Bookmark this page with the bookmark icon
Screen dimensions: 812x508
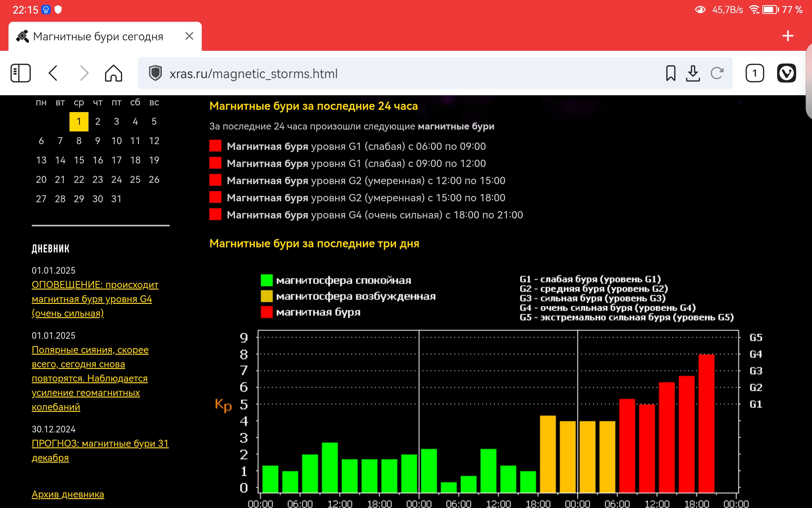pos(671,73)
